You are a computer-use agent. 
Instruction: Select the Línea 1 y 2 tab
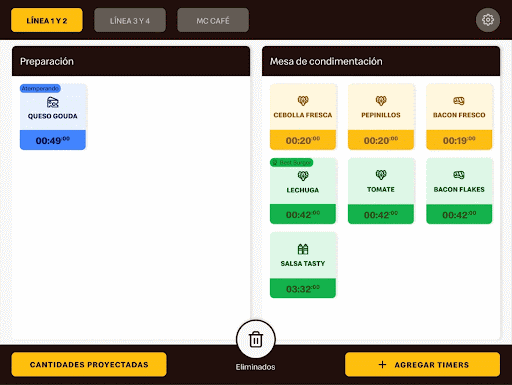point(47,20)
